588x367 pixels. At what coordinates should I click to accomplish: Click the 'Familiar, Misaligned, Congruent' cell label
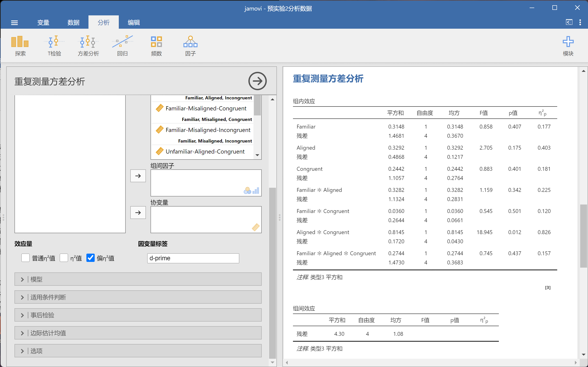217,119
